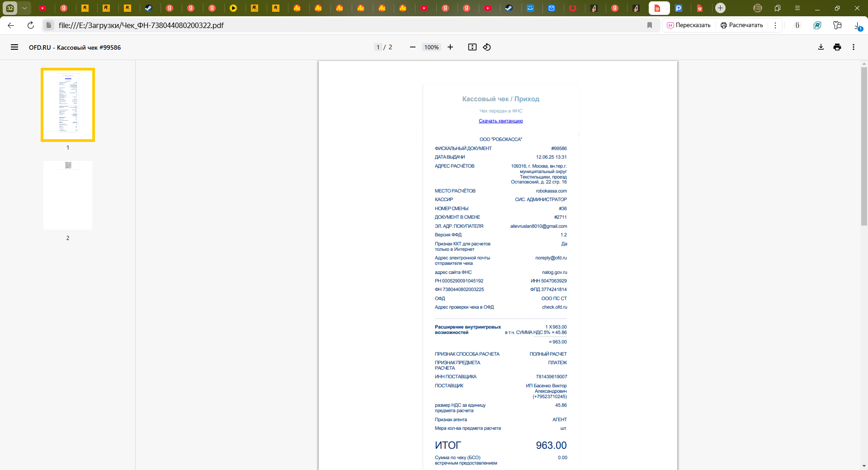Open the bookmarks collections icon in title bar
This screenshot has height=470, width=868.
[x=778, y=8]
